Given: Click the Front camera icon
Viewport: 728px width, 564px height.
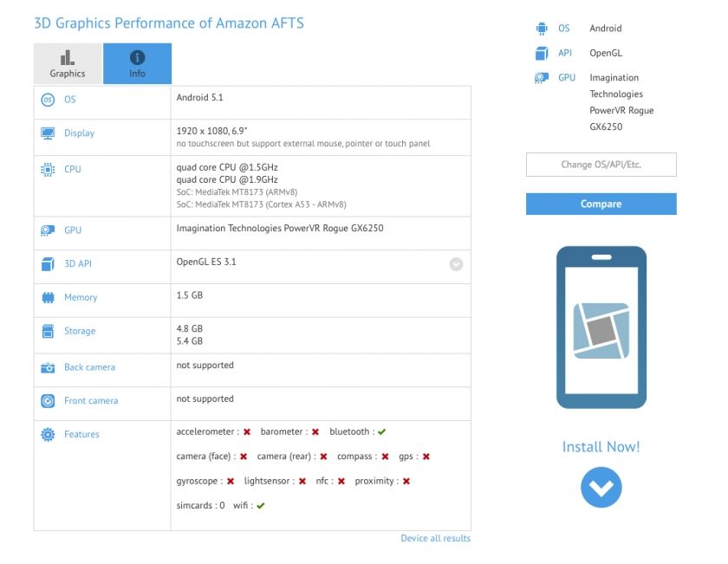Looking at the screenshot, I should pyautogui.click(x=48, y=401).
